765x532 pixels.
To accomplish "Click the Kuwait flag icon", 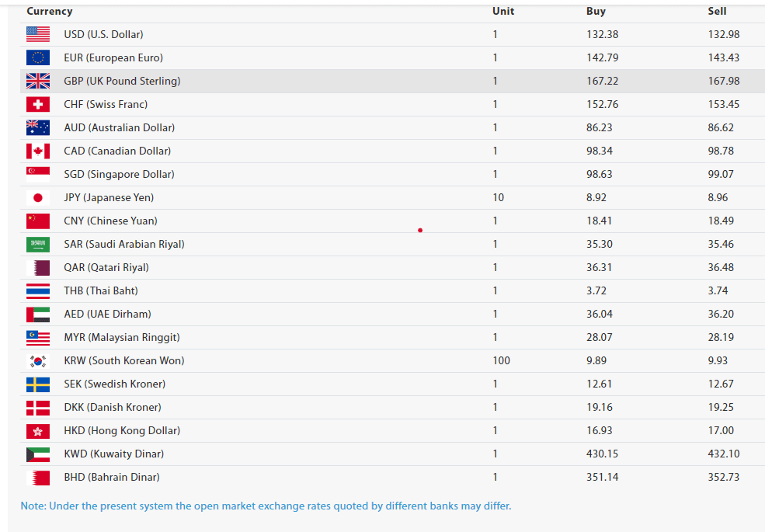I will click(x=37, y=454).
